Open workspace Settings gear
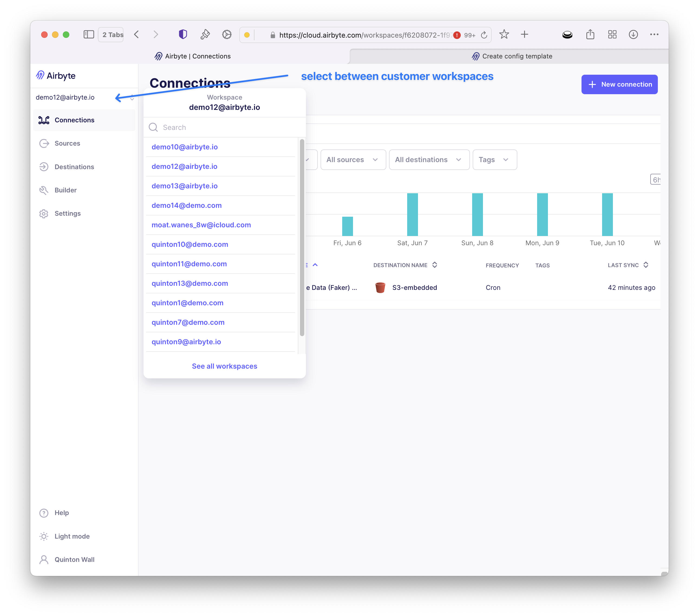Screen dimensions: 699x616 (44, 214)
